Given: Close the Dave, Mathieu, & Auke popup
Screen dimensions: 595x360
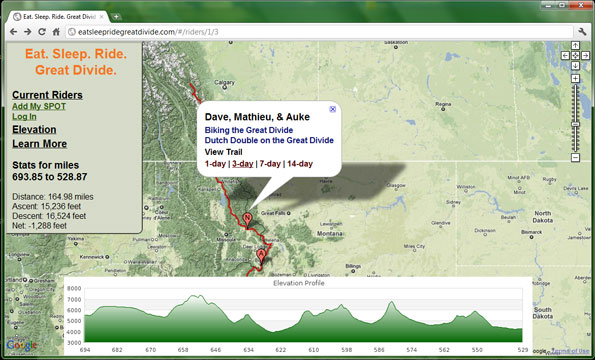Looking at the screenshot, I should pos(332,109).
